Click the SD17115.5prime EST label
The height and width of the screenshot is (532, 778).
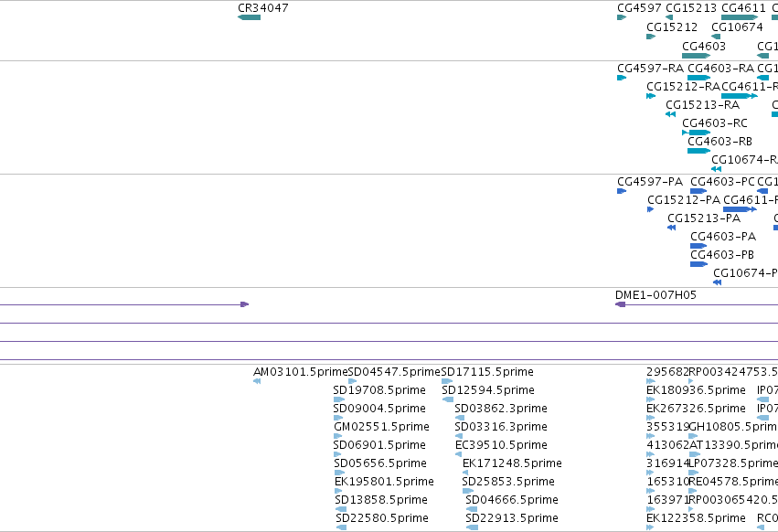tap(487, 372)
